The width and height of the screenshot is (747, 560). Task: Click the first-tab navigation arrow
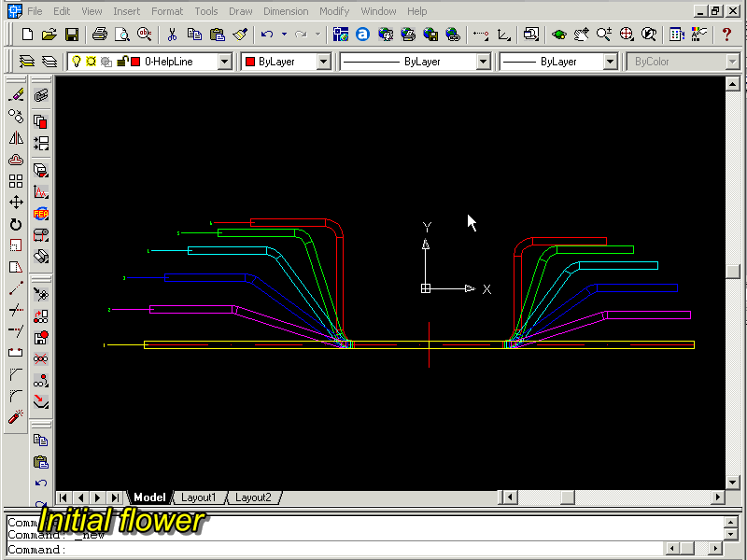point(63,497)
